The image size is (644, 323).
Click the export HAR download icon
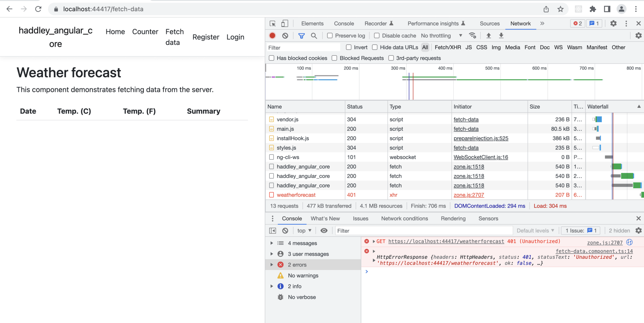(501, 35)
